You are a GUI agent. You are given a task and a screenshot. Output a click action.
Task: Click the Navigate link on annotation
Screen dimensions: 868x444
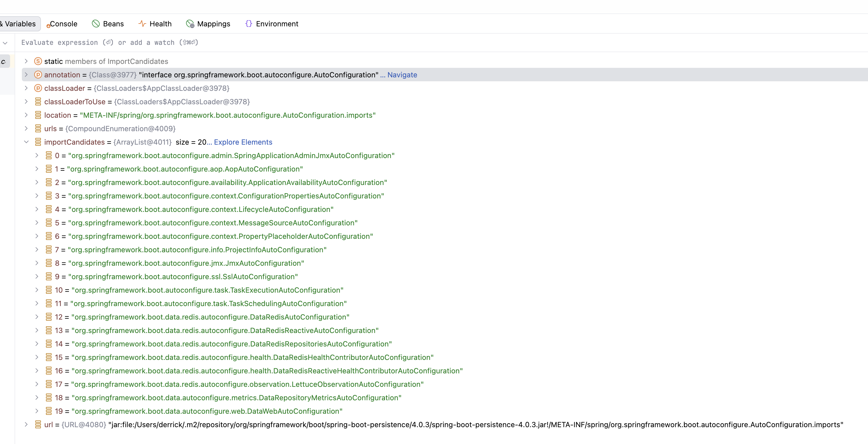coord(402,75)
